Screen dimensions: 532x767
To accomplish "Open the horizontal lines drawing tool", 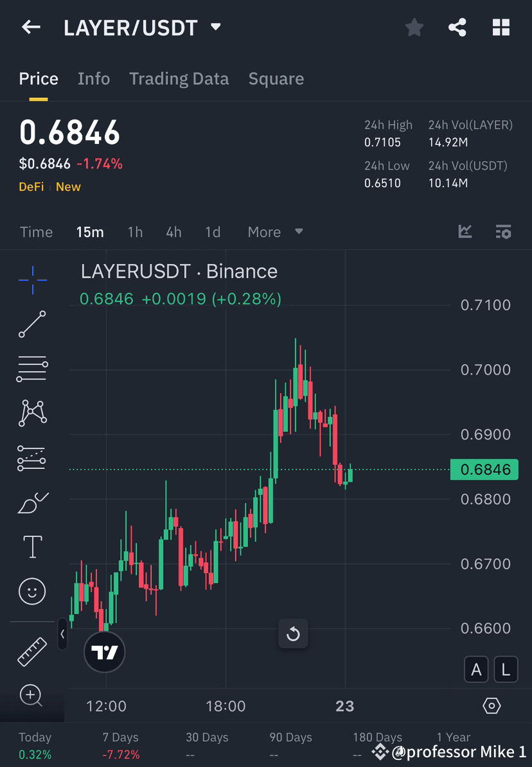I will click(x=32, y=369).
